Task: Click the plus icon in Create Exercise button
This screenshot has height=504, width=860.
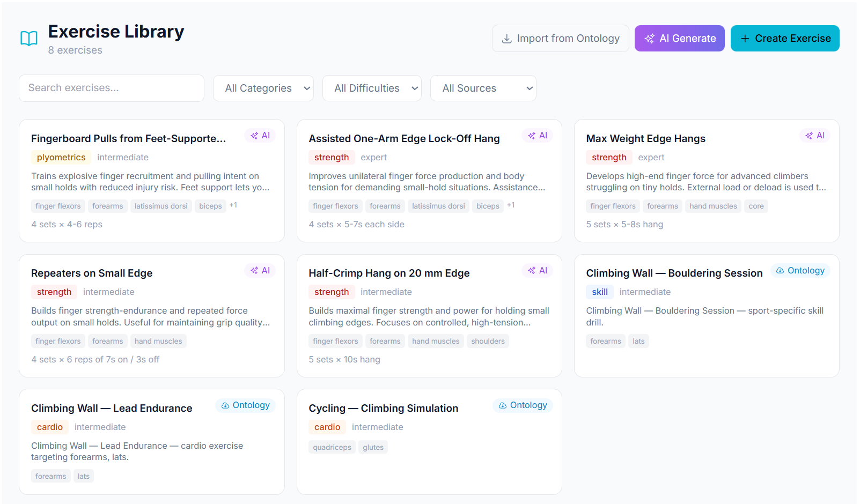Action: (745, 39)
